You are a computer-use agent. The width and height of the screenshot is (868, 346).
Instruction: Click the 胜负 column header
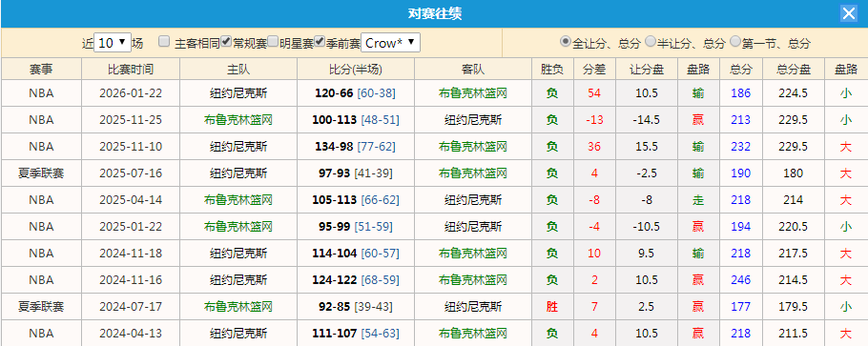point(552,70)
